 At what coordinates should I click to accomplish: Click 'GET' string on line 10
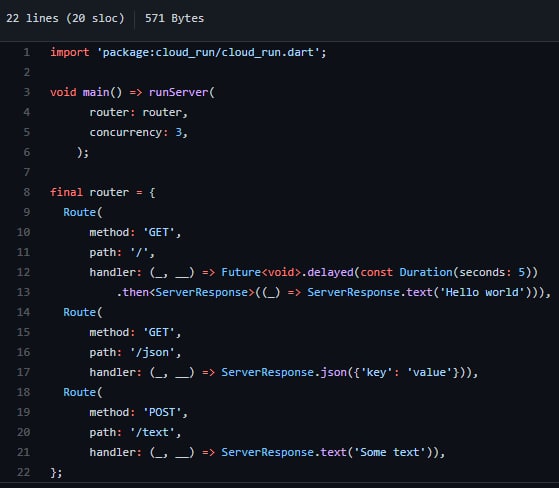pos(159,232)
